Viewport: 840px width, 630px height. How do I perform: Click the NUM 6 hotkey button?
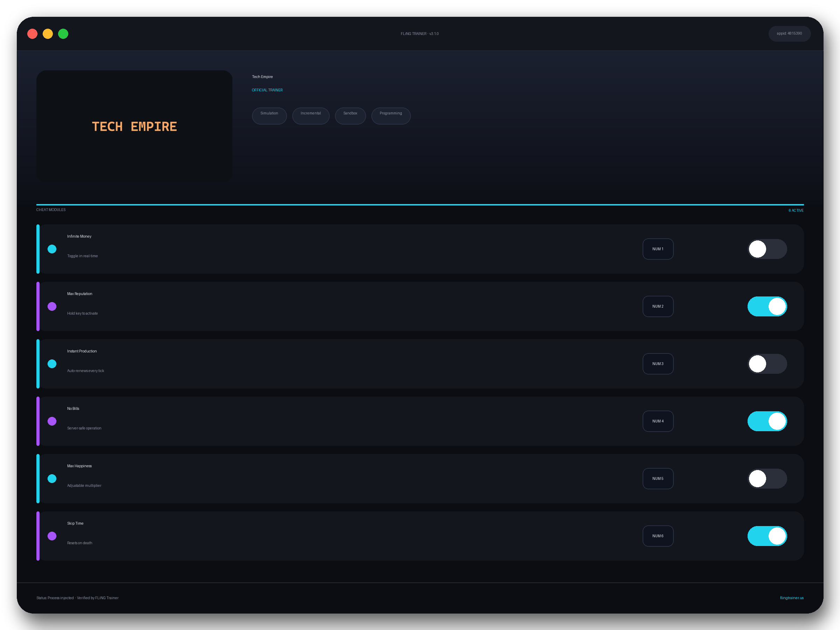[658, 536]
